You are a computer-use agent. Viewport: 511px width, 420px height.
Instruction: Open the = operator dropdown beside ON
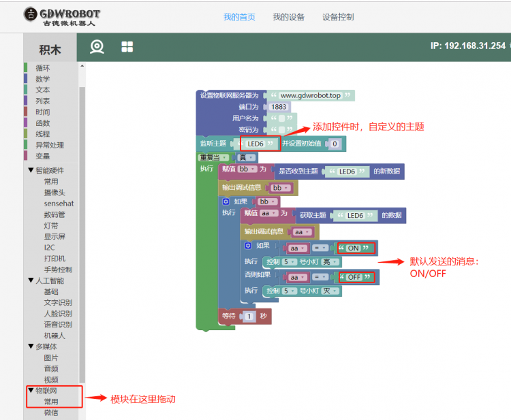(x=320, y=248)
